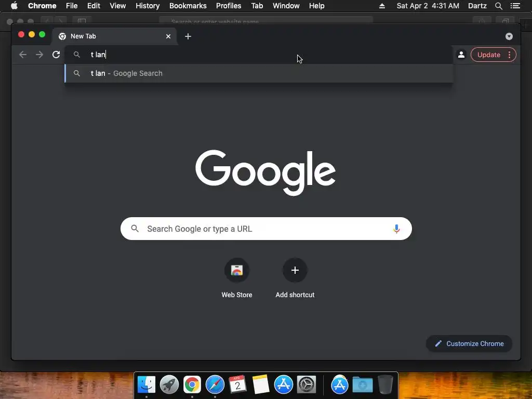532x399 pixels.
Task: Click the Dartz user name in menu bar
Action: 477,6
